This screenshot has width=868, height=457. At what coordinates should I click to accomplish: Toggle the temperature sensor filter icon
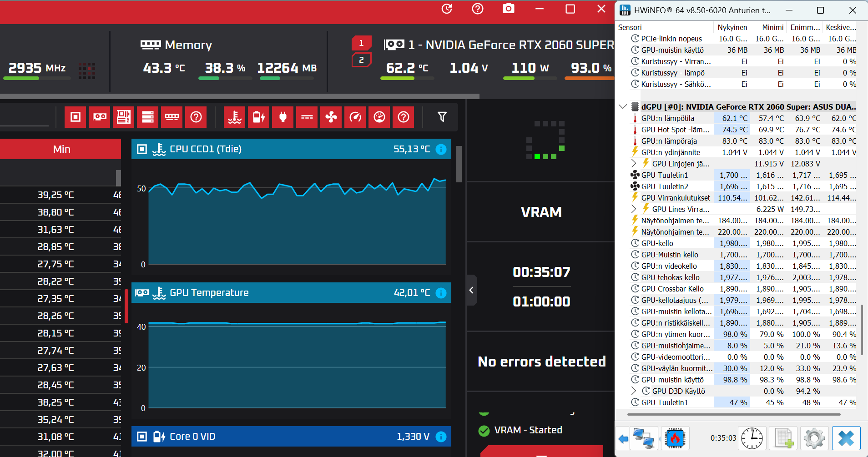pos(235,117)
